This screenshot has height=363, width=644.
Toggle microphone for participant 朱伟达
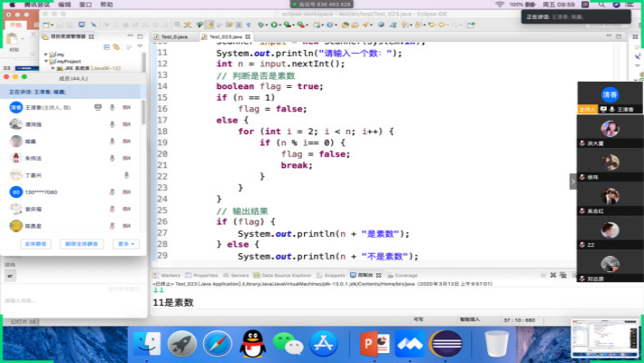(112, 158)
